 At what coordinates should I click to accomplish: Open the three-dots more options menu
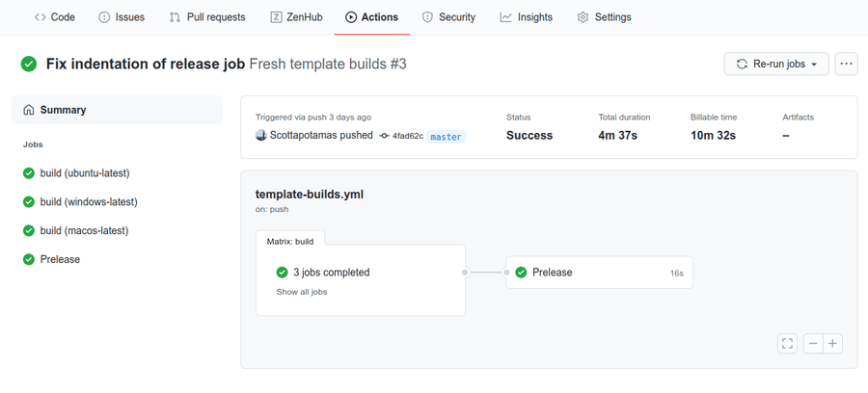click(846, 65)
